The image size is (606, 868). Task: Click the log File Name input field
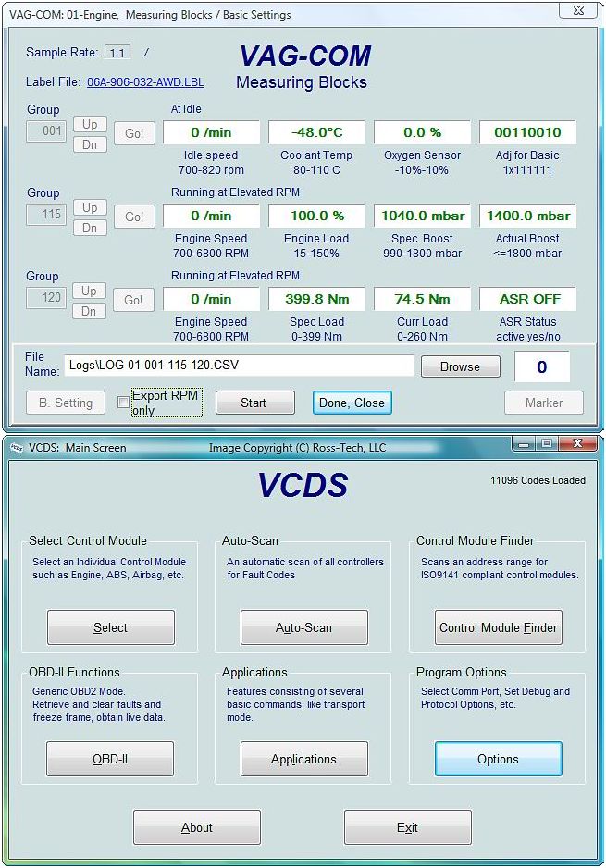point(239,366)
